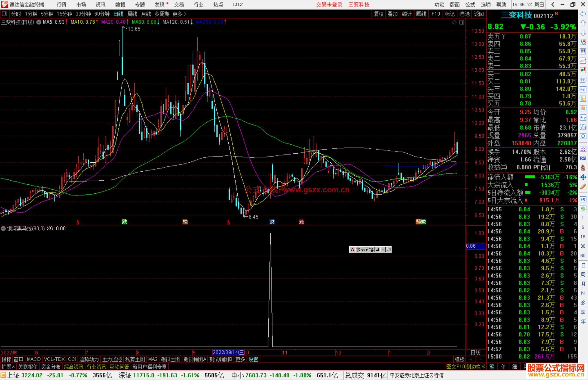
Task: Toggle MA indicator dot beside 三变科技(日线)
Action: pyautogui.click(x=39, y=22)
